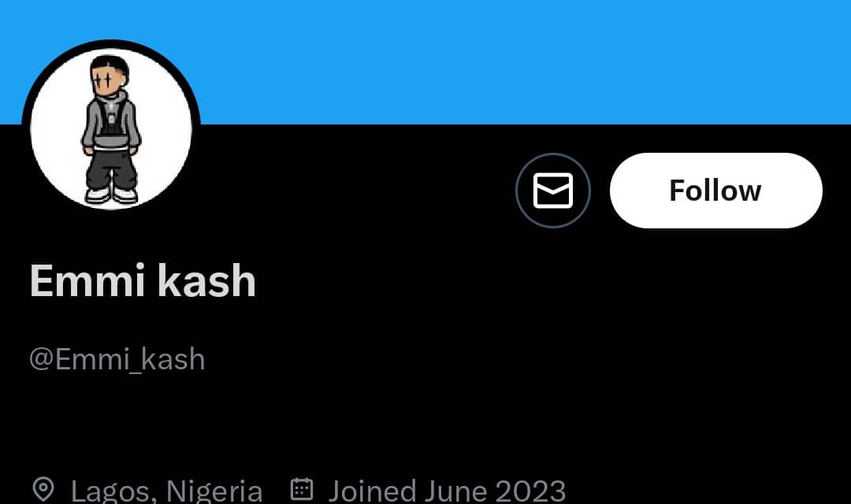Viewport: 851px width, 504px height.
Task: Click the Joined June 2023 text
Action: coord(447,491)
